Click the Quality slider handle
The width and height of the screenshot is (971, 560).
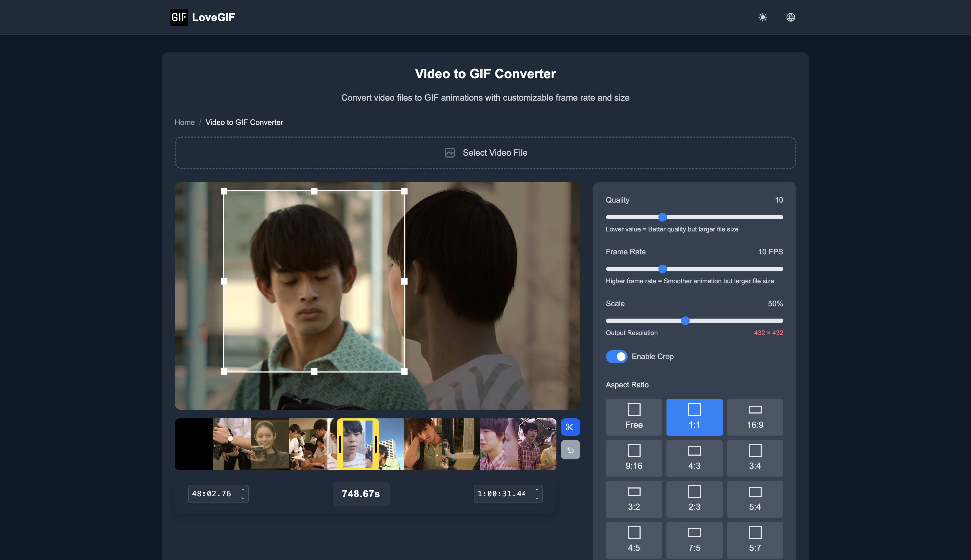(662, 217)
